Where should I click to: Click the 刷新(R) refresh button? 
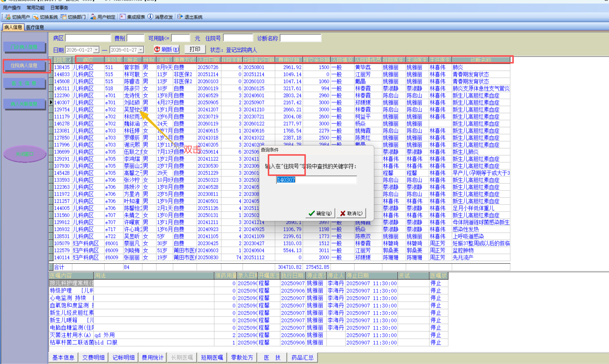point(167,49)
